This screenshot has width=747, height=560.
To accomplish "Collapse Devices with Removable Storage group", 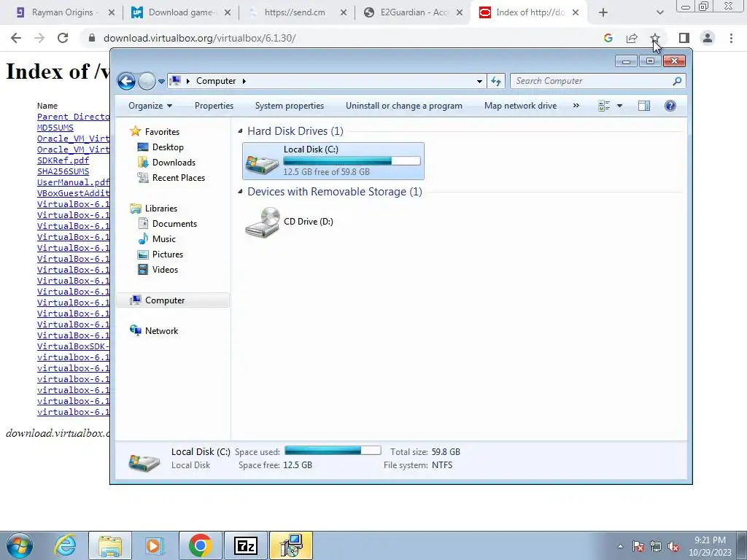I will [240, 192].
